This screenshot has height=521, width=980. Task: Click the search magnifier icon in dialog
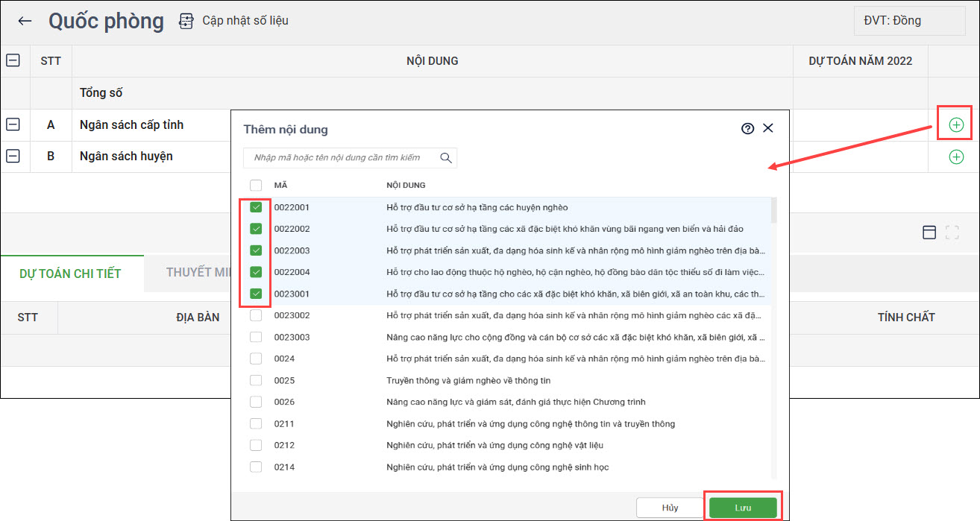pos(446,157)
